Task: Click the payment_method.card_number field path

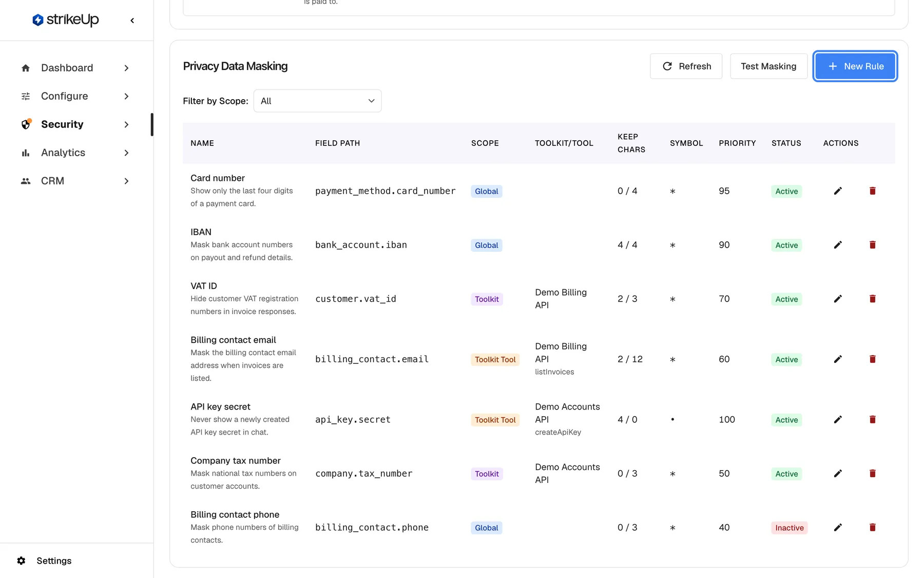Action: point(385,191)
